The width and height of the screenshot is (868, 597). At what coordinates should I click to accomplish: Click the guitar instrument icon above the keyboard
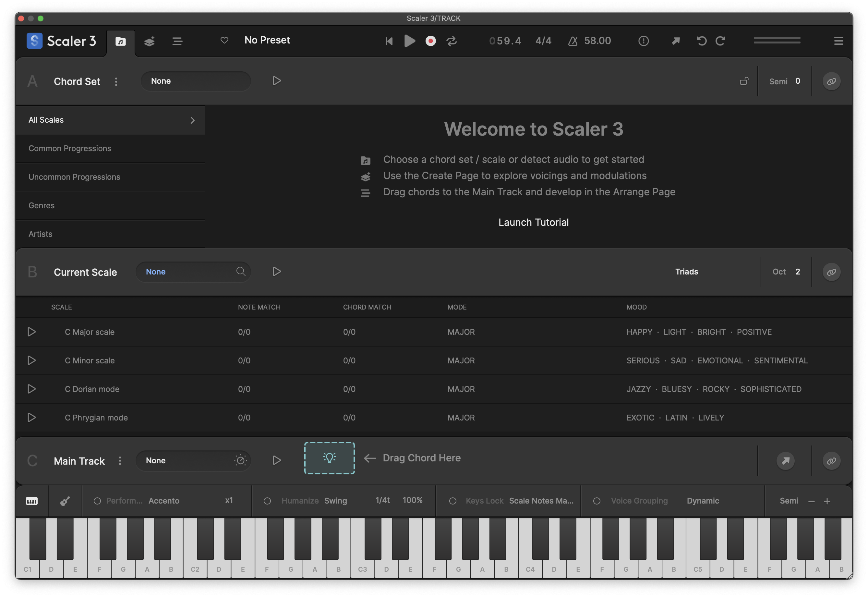pos(65,501)
